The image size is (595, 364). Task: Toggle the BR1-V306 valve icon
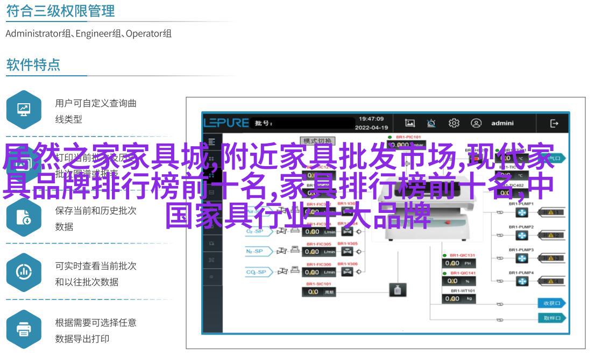click(x=348, y=272)
